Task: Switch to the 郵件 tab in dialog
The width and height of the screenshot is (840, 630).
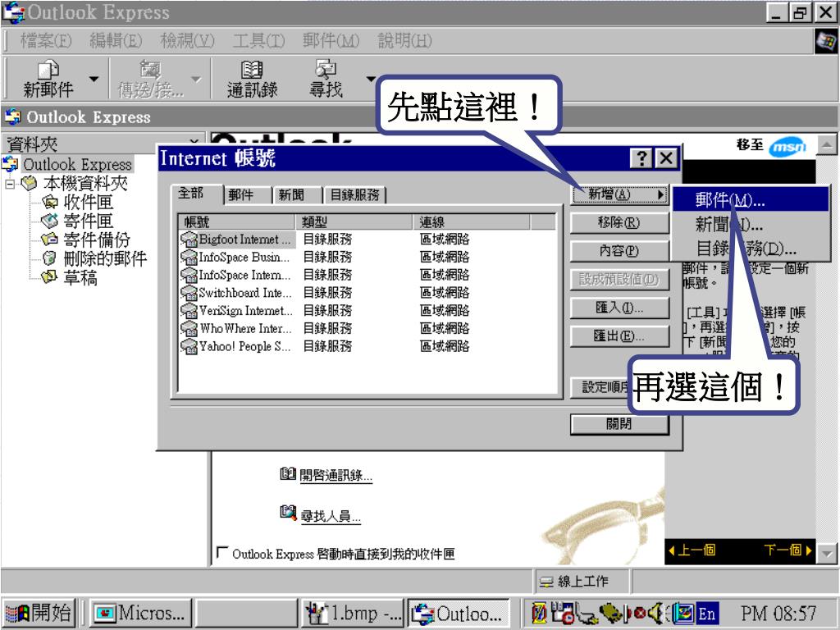Action: pos(246,195)
